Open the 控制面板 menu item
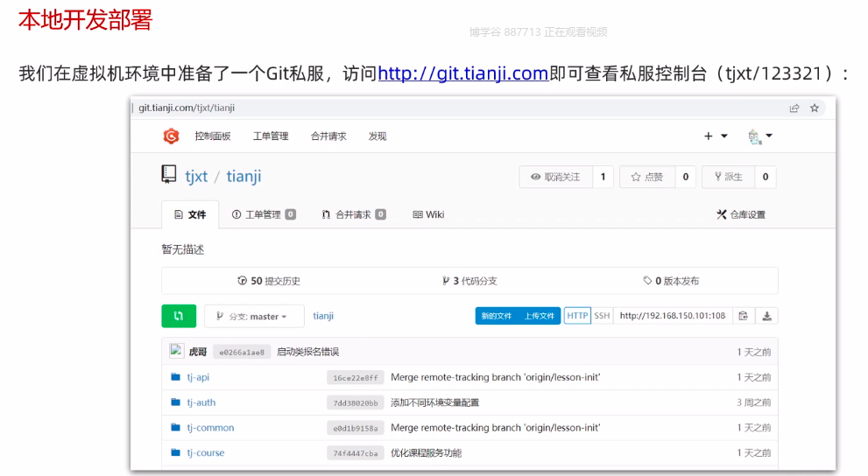This screenshot has height=476, width=868. [x=213, y=136]
